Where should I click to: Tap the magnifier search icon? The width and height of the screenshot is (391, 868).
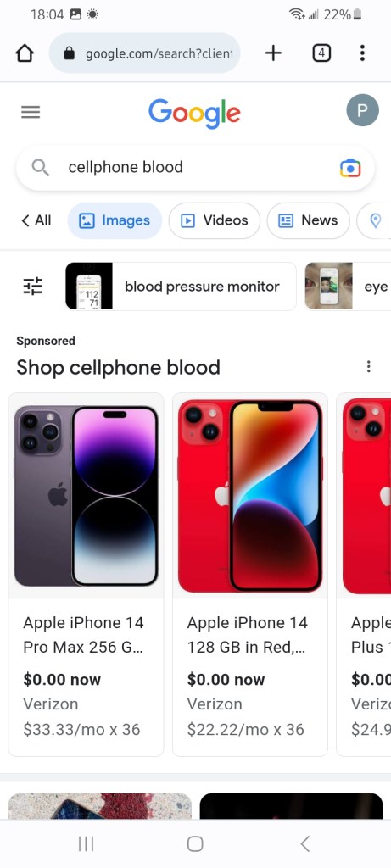tap(41, 167)
